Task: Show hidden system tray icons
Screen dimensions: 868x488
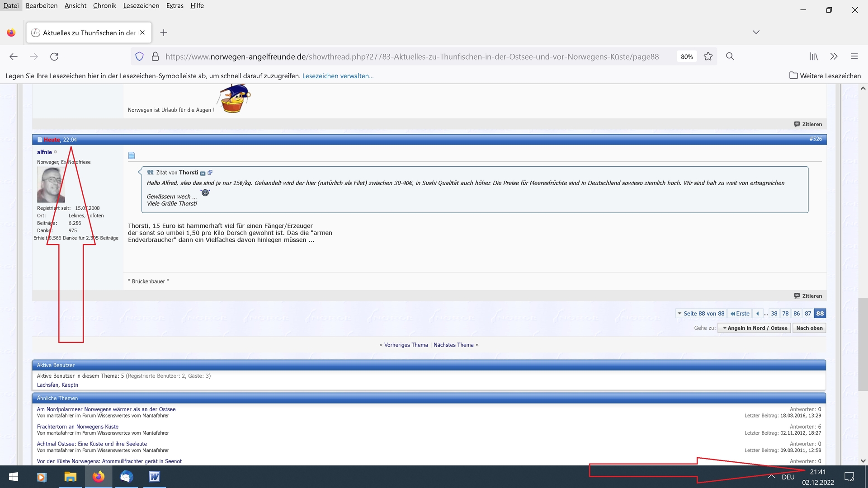Action: click(771, 477)
